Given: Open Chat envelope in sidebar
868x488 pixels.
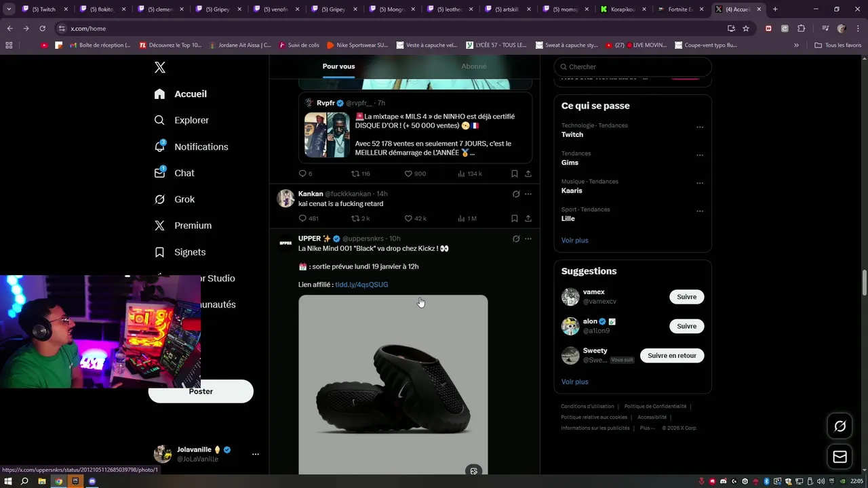Looking at the screenshot, I should 159,173.
